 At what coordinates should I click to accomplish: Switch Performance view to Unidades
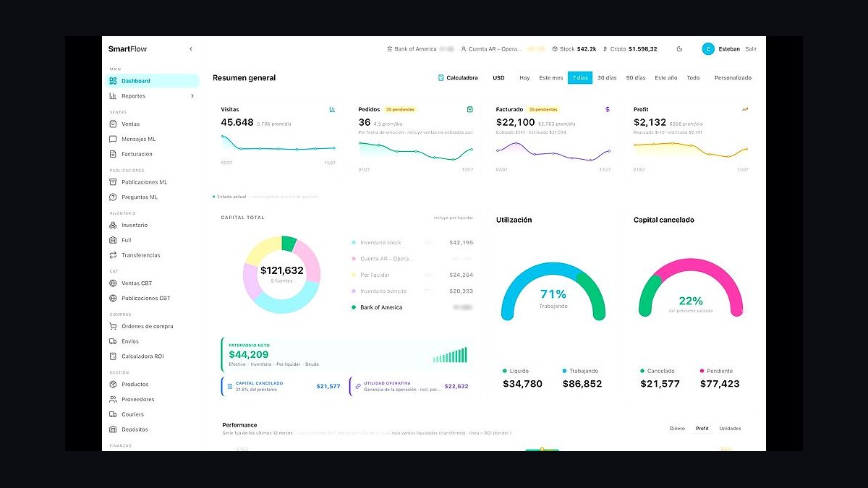tap(730, 429)
